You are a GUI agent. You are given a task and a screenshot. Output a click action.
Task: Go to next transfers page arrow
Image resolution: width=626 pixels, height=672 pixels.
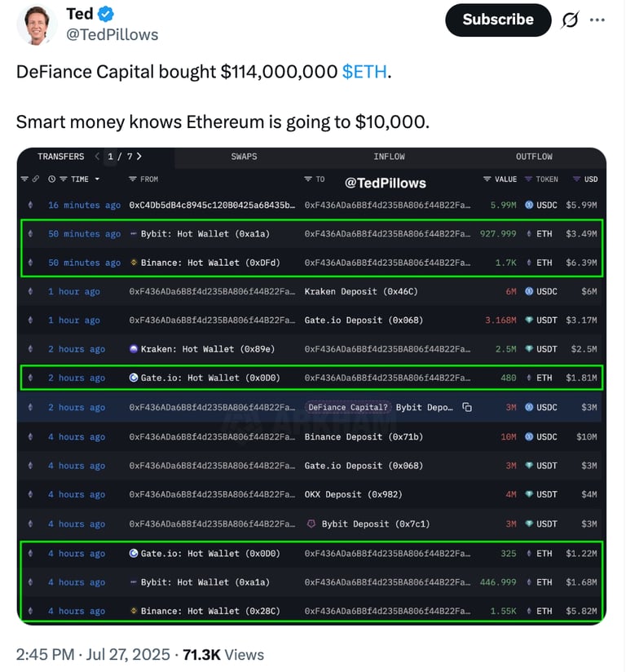coord(139,157)
